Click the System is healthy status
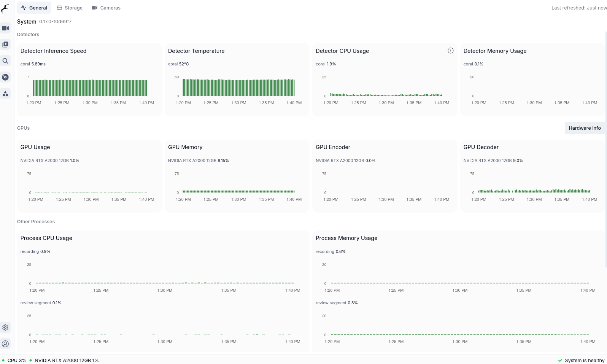The height and width of the screenshot is (364, 607). (581, 360)
